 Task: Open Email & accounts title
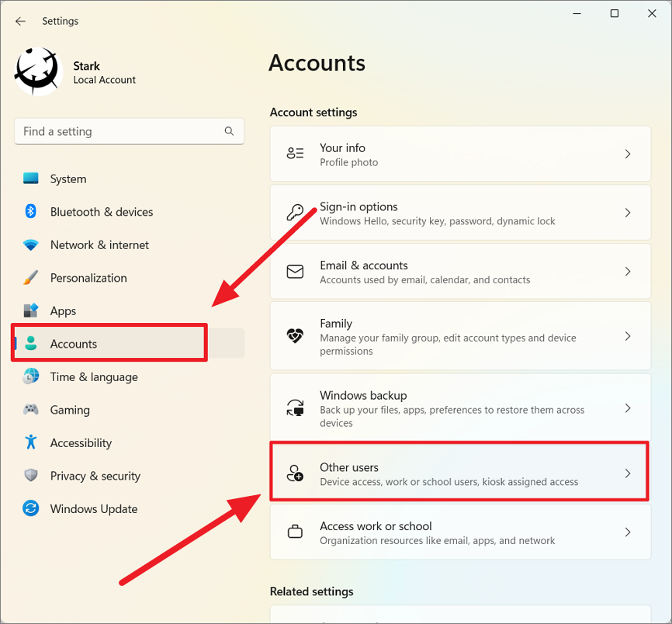point(364,265)
